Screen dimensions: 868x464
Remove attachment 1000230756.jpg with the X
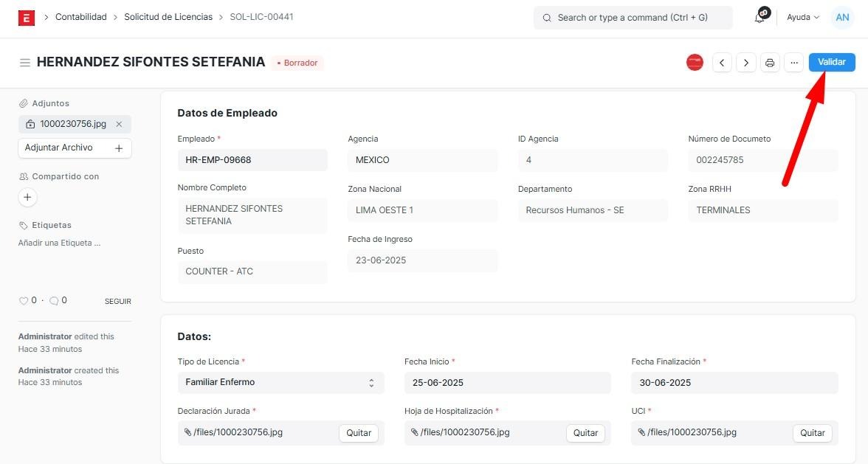point(119,124)
